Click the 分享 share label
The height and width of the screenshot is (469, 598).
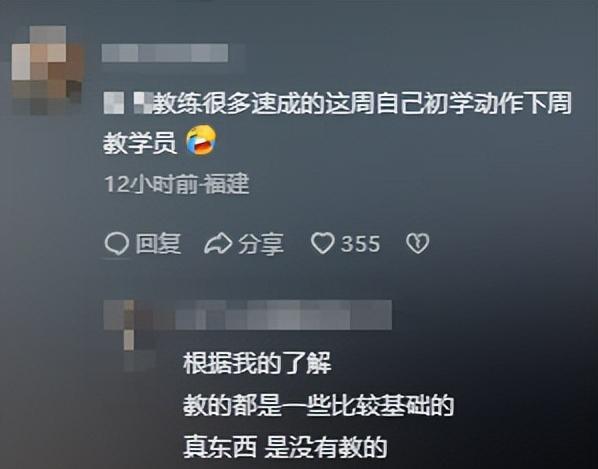(261, 244)
